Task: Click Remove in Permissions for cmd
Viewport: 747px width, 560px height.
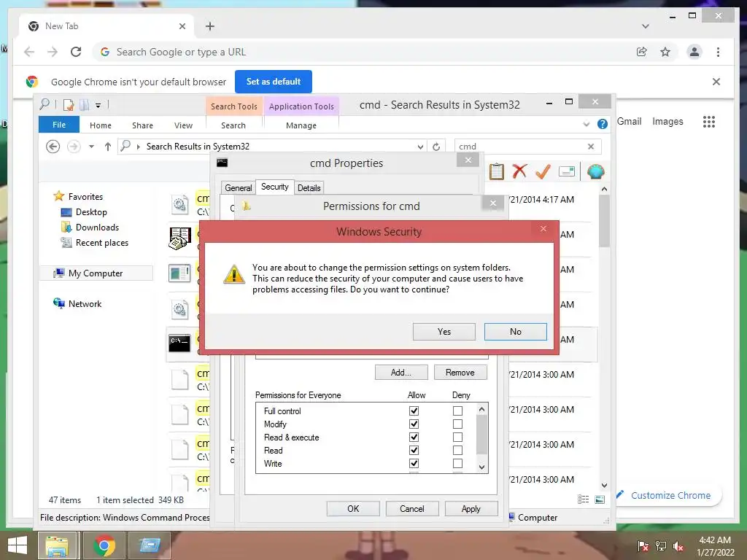Action: pyautogui.click(x=460, y=373)
